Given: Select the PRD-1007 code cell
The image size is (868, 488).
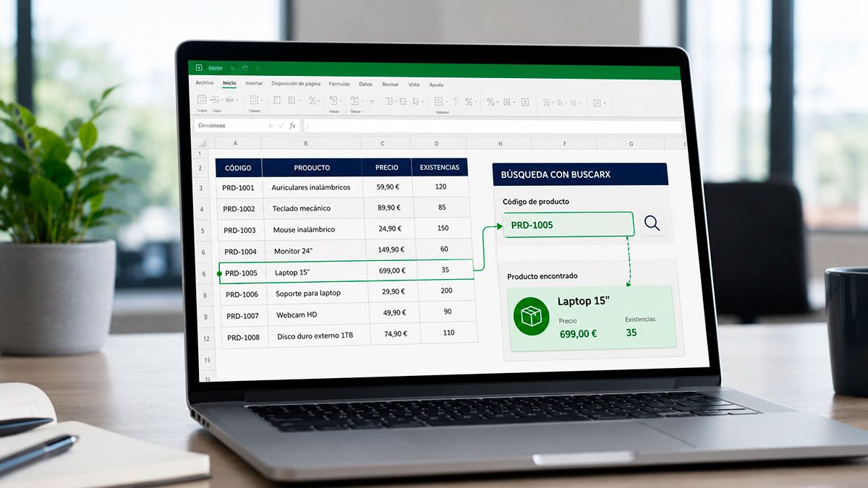Looking at the screenshot, I should click(243, 316).
